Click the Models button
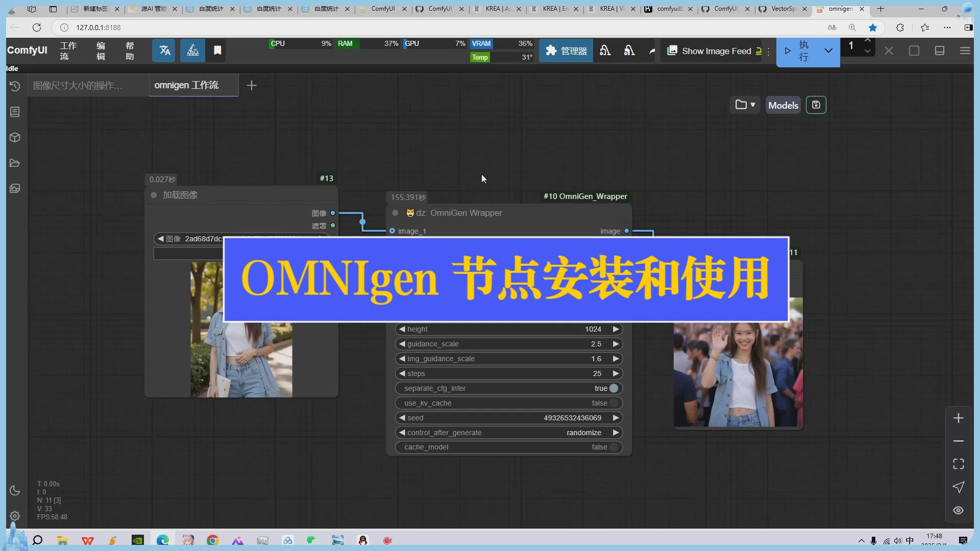The width and height of the screenshot is (980, 551). [x=783, y=105]
